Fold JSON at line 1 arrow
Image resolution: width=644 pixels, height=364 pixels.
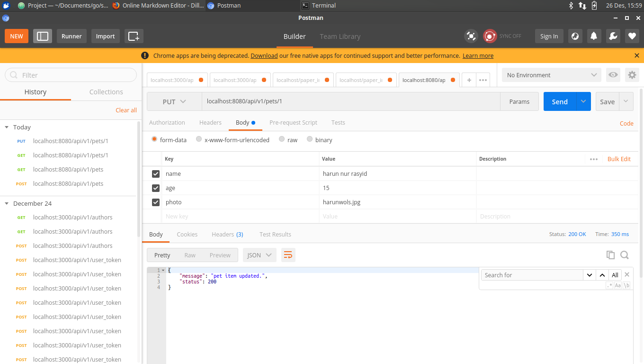click(163, 270)
